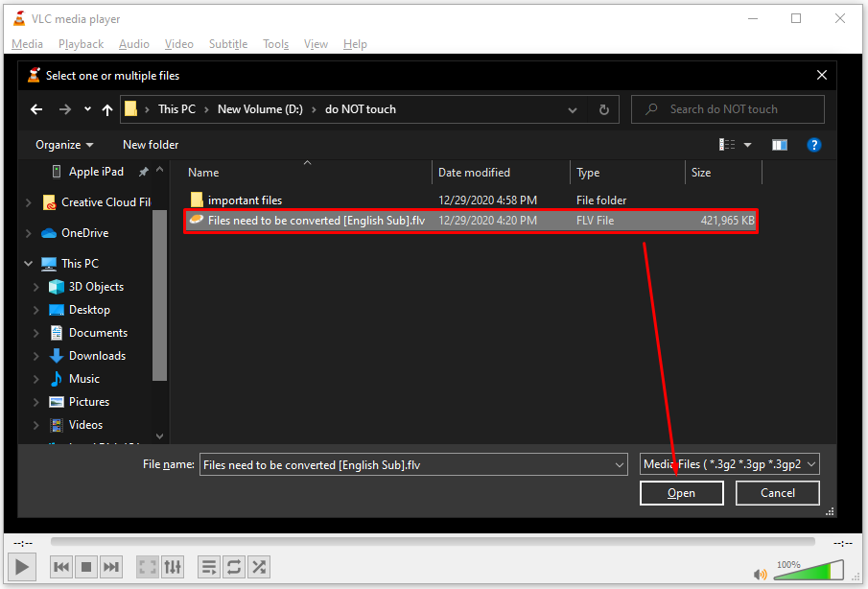Open the Organize dropdown menu
This screenshot has height=589, width=868.
(x=64, y=145)
